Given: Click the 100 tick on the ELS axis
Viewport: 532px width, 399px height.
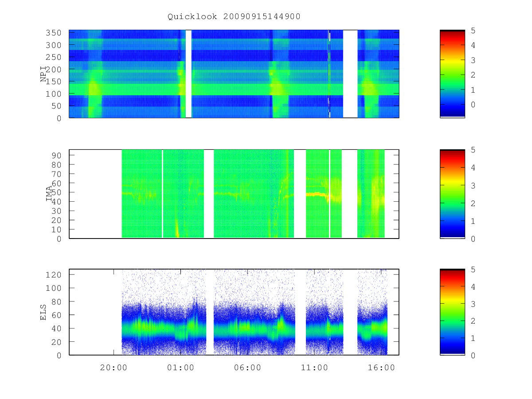Looking at the screenshot, I should click(x=54, y=288).
